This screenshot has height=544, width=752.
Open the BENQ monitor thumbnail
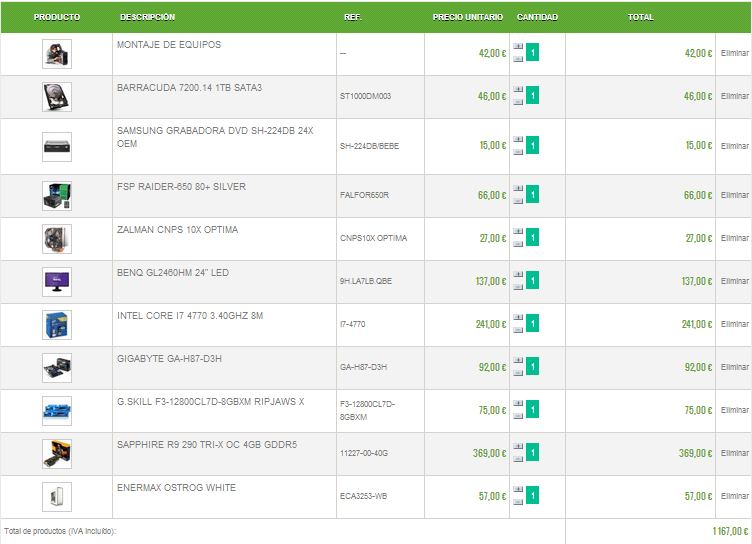(57, 282)
